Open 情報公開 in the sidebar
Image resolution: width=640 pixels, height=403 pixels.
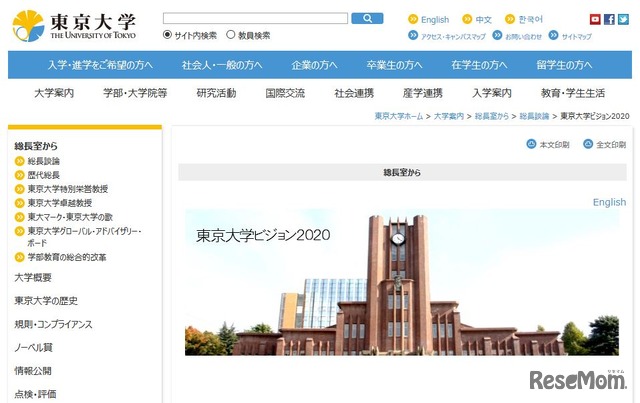(x=33, y=371)
